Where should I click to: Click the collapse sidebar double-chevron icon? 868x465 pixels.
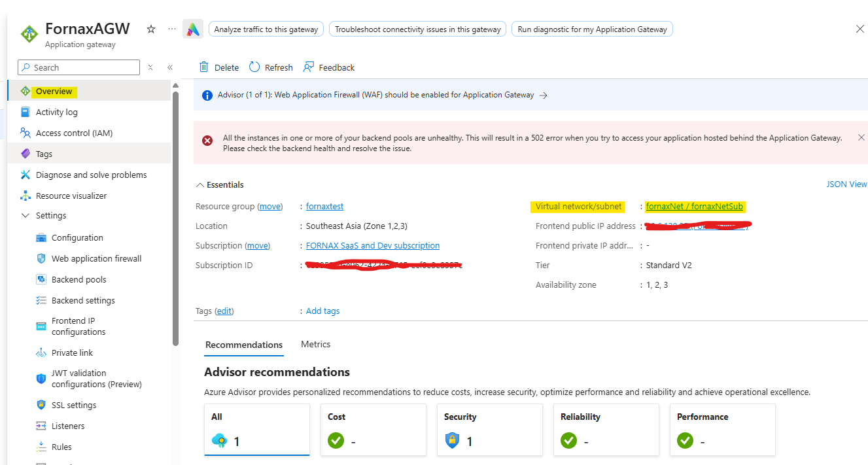coord(170,67)
